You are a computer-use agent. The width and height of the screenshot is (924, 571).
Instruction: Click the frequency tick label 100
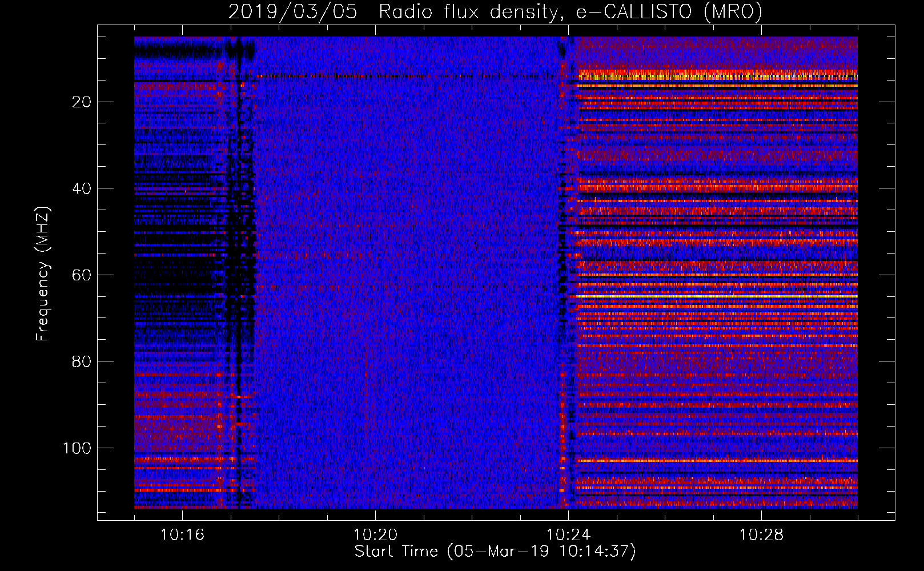[x=77, y=448]
